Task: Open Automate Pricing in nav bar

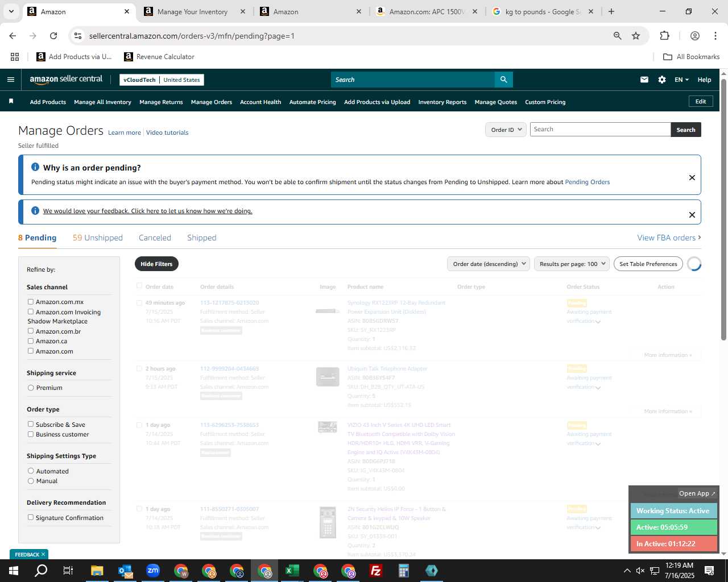Action: pos(312,102)
